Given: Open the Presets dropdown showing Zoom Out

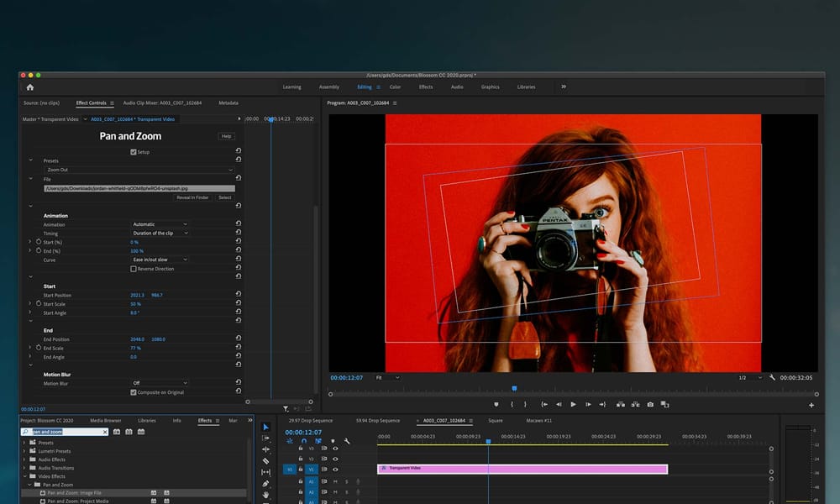Looking at the screenshot, I should (x=139, y=170).
